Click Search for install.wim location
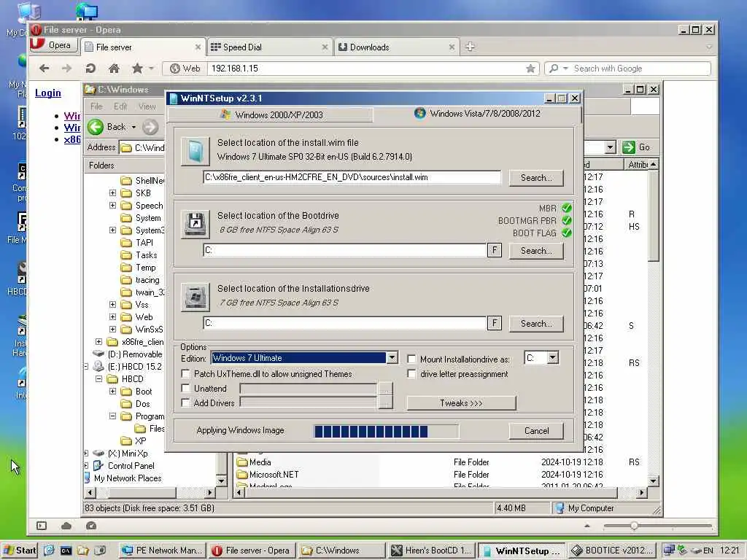747x560 pixels. [536, 178]
